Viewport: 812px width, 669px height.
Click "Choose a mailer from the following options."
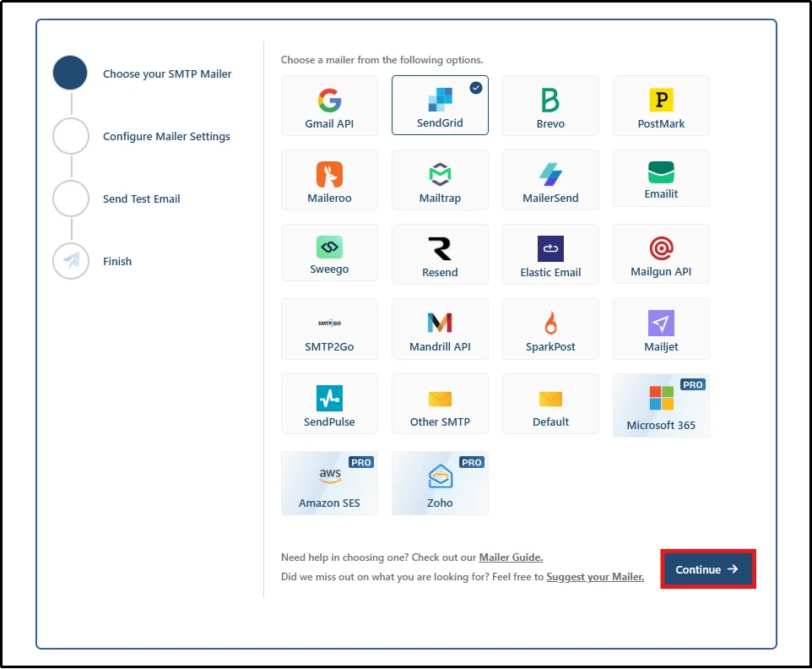(382, 60)
